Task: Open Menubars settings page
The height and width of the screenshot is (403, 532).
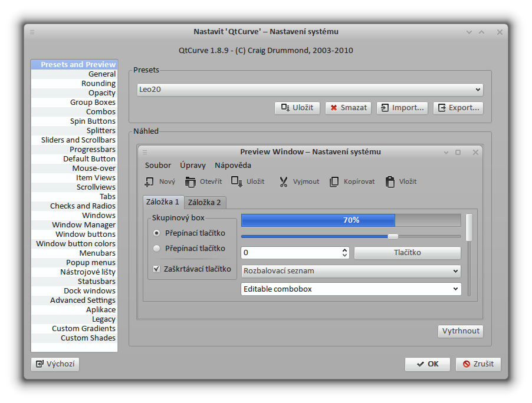Action: point(74,253)
